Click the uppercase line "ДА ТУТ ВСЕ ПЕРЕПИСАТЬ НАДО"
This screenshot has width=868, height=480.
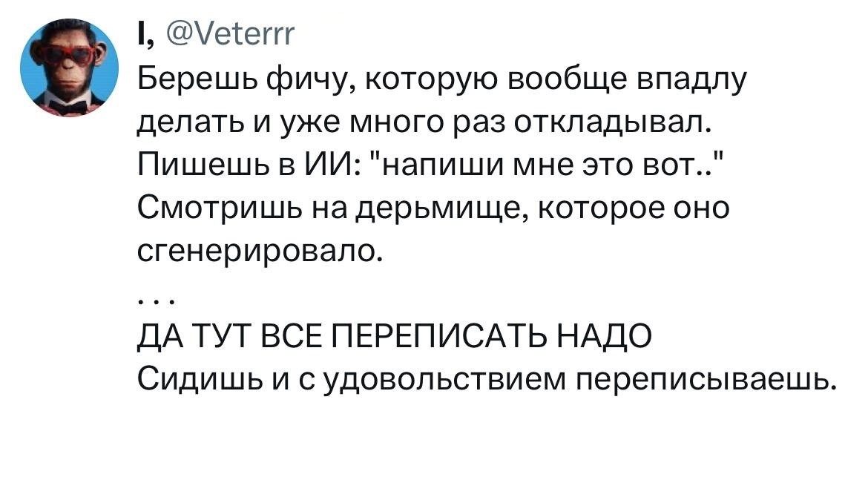point(395,340)
